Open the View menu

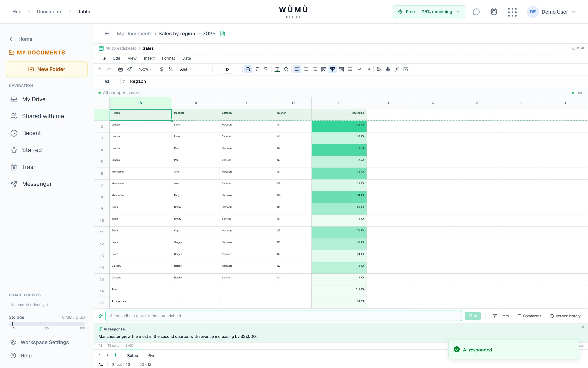(132, 58)
